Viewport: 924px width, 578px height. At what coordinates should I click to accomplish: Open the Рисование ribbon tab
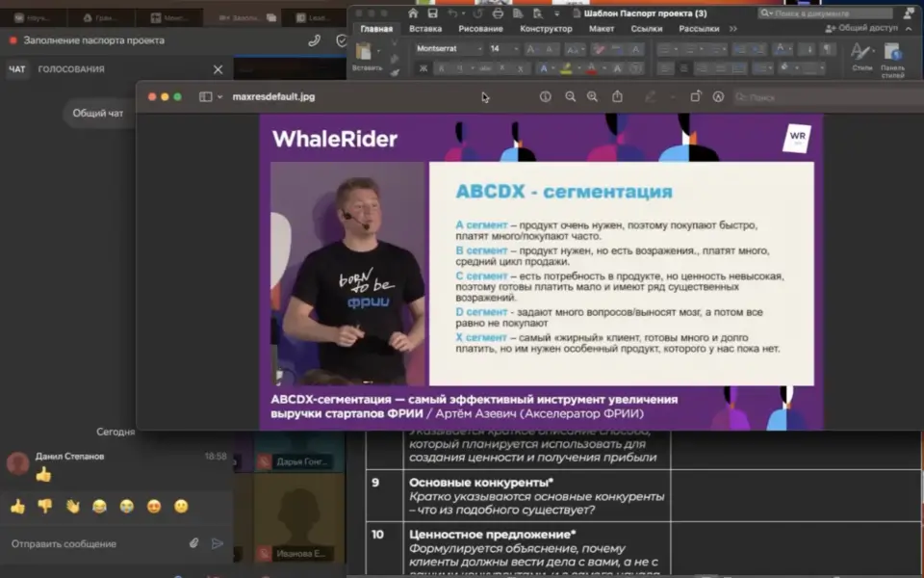click(481, 28)
